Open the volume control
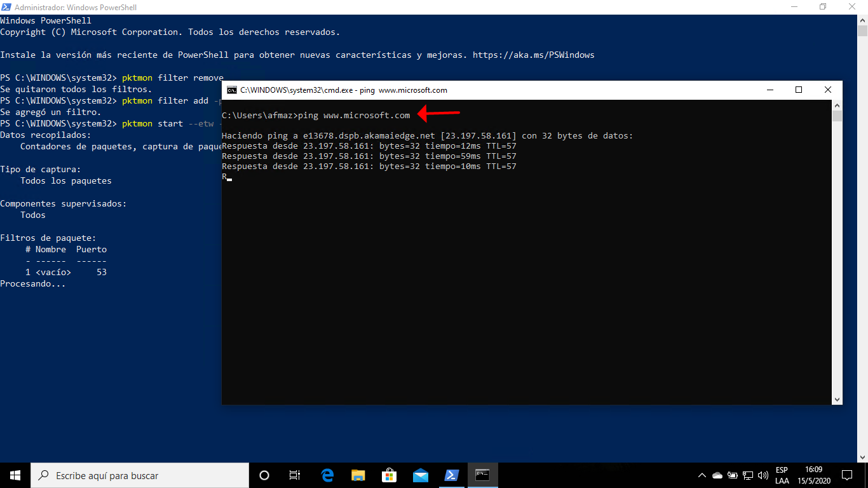 (763, 475)
